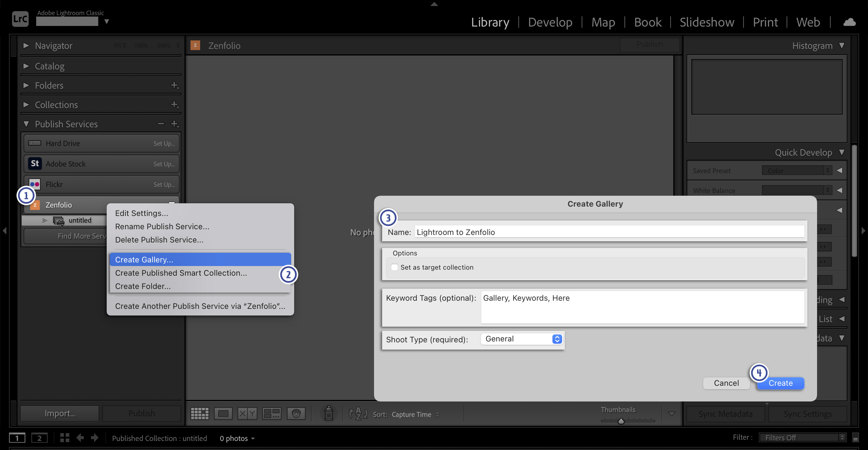Open Compare view
Viewport: 868px width, 450px height.
tap(247, 414)
